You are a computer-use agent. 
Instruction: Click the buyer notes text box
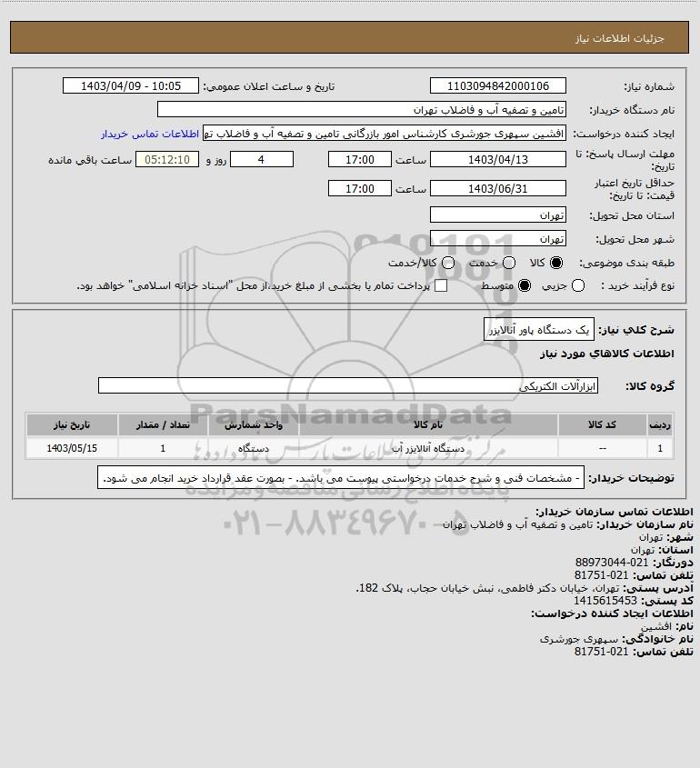341,477
